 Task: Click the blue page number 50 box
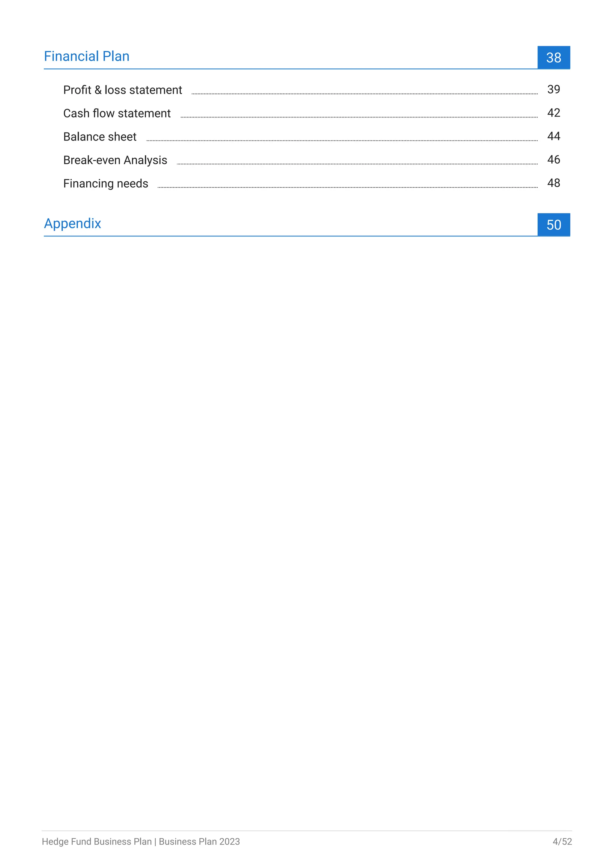pos(553,224)
